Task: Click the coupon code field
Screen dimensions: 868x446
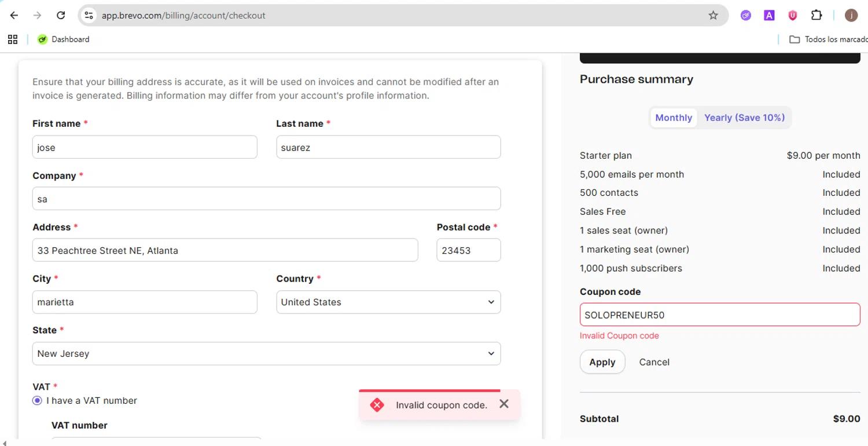Action: [720, 315]
